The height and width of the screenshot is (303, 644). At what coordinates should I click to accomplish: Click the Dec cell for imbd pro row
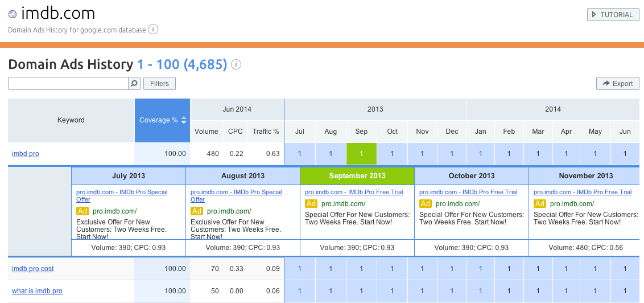point(452,154)
